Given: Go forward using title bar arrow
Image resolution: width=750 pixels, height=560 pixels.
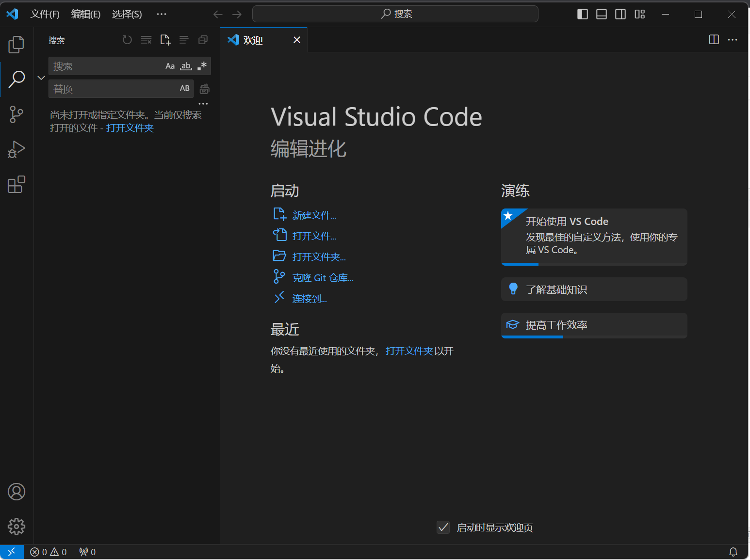Looking at the screenshot, I should coord(237,14).
